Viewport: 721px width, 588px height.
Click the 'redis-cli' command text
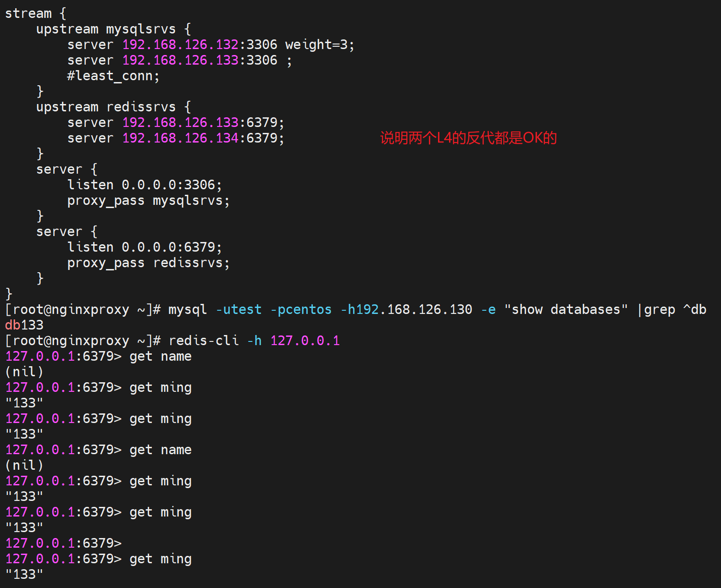(x=203, y=341)
